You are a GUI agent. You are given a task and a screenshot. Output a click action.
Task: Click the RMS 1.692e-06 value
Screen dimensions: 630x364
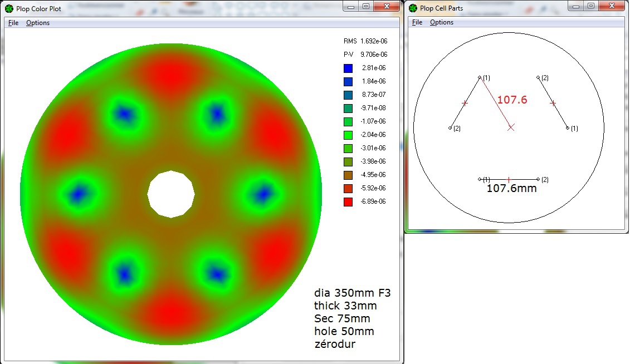point(374,41)
